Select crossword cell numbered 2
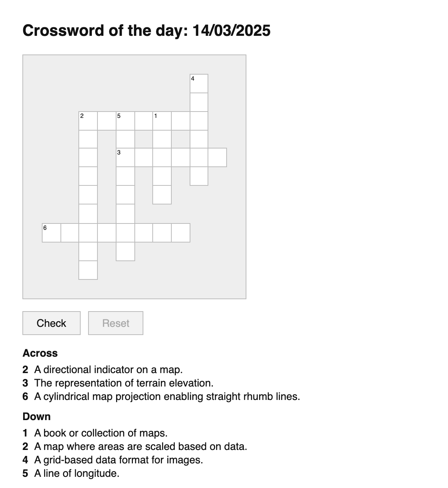This screenshot has width=448, height=488. click(x=87, y=120)
